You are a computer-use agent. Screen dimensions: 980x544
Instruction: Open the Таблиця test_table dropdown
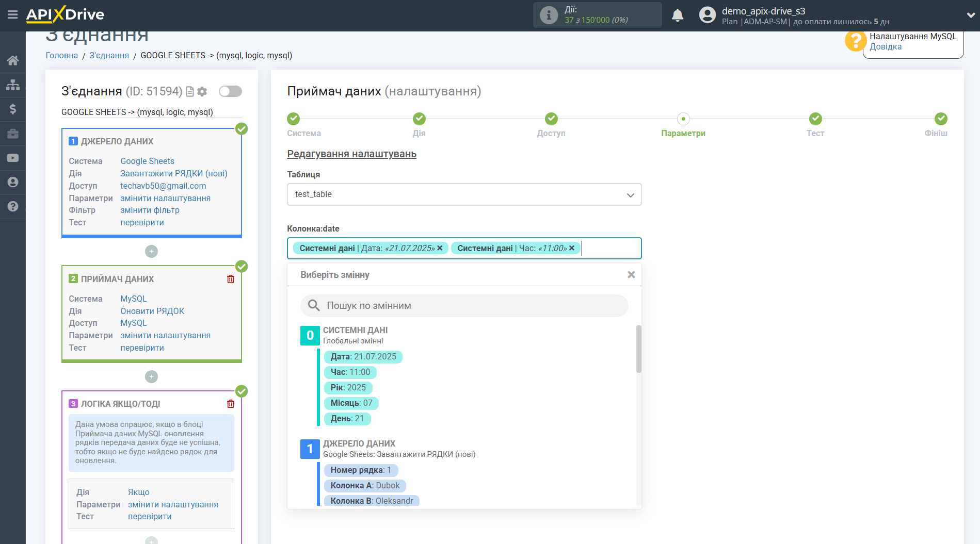pos(464,194)
